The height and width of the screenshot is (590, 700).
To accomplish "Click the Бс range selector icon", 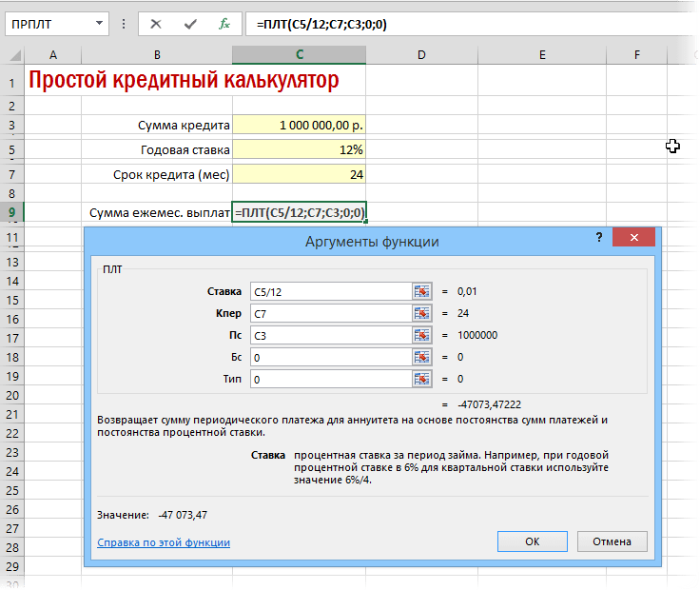I will 421,357.
